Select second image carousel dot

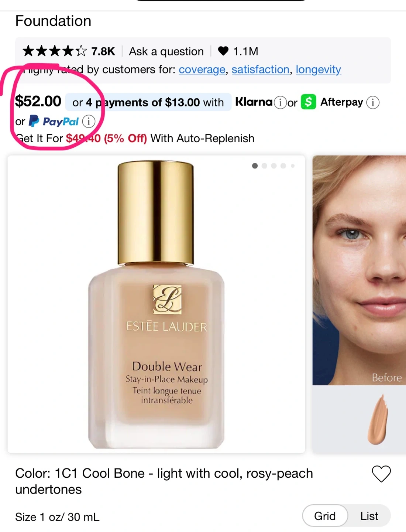[x=264, y=166]
